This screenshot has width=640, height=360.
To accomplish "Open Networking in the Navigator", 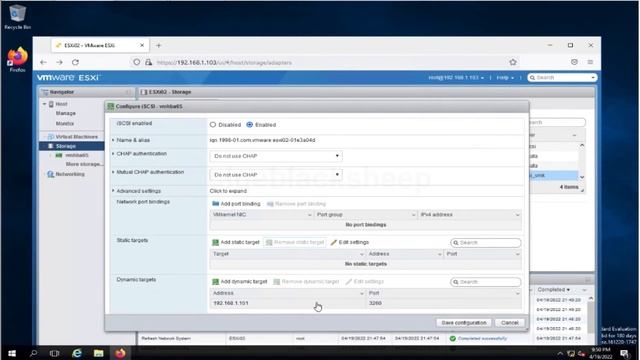I will tap(70, 174).
